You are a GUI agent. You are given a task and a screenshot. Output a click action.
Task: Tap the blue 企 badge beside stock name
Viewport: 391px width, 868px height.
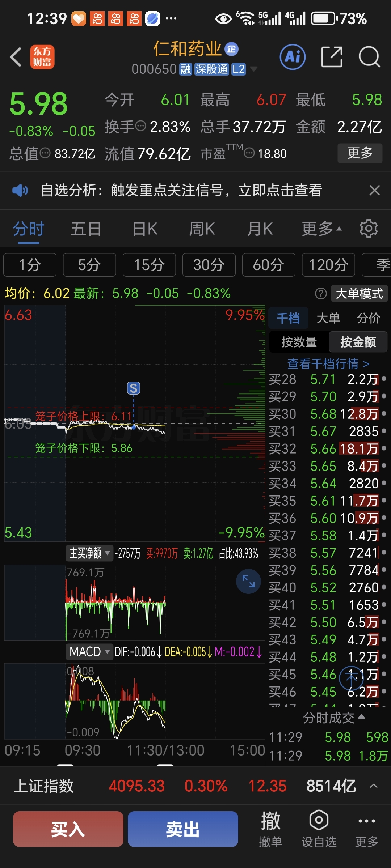pyautogui.click(x=231, y=49)
